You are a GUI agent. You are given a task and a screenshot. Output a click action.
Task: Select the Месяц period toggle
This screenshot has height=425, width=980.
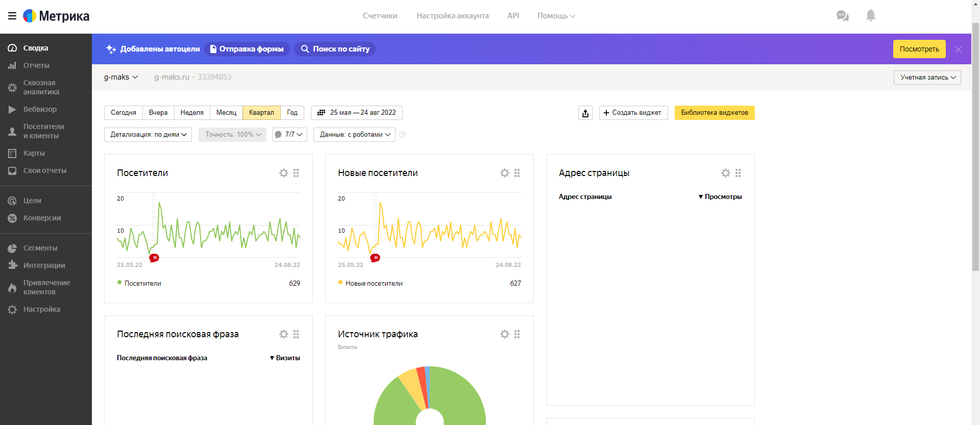click(x=226, y=113)
